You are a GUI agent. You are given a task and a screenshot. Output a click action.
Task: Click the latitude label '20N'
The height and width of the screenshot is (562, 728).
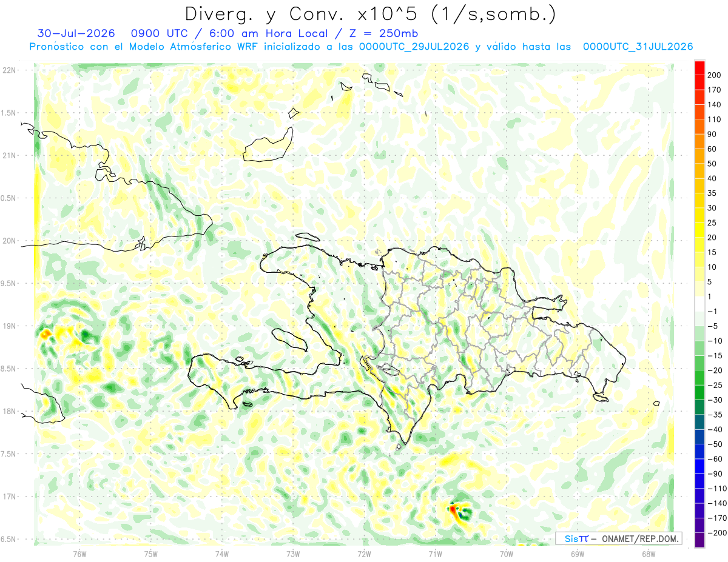click(x=8, y=241)
